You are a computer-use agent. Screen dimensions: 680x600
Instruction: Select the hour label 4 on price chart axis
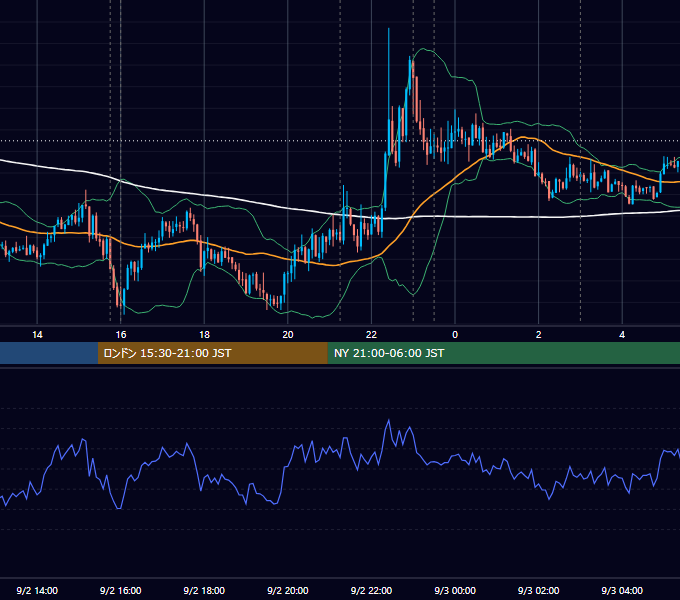tap(622, 335)
